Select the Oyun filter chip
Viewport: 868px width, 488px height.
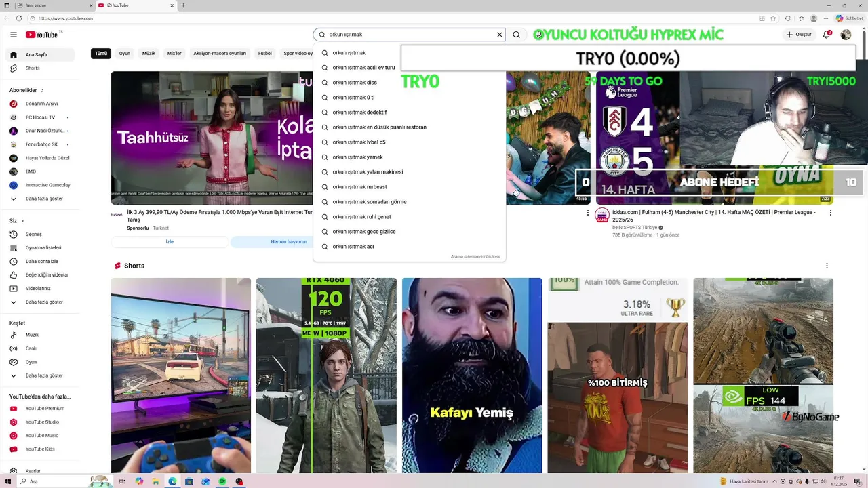(125, 54)
